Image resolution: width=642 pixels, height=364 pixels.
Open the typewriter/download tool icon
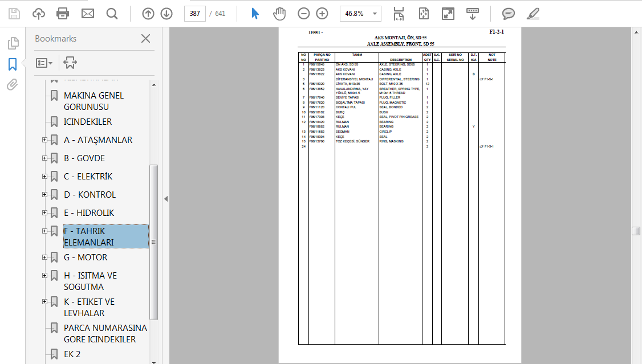(x=473, y=14)
